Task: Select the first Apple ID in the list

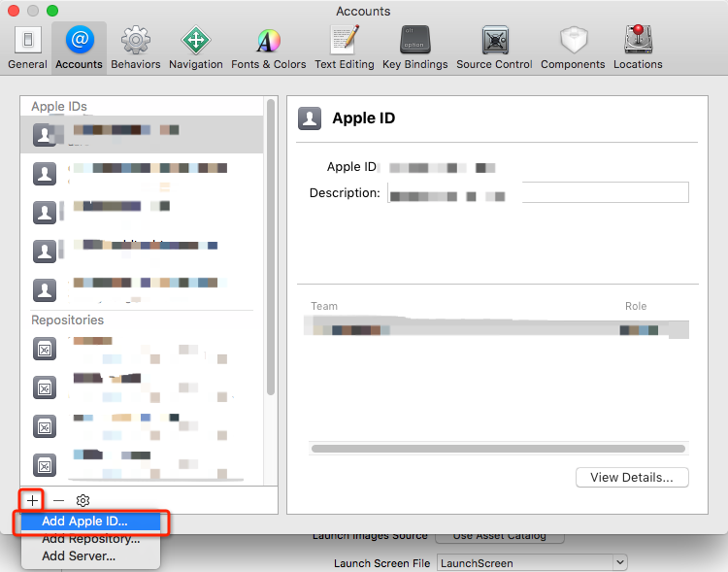Action: (x=141, y=134)
